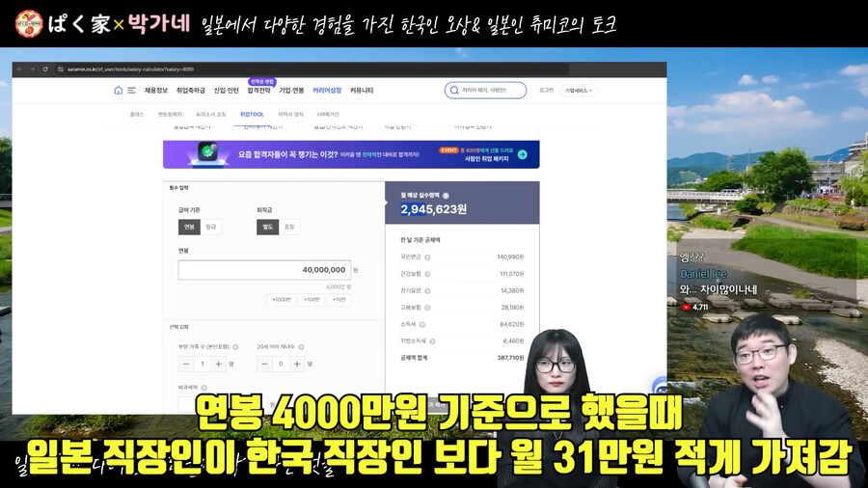Click the browser forward arrow

[x=32, y=69]
